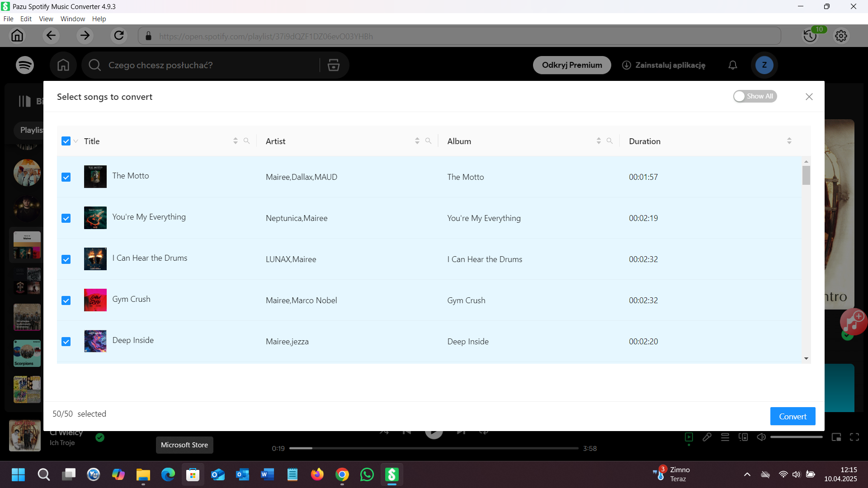
Task: Uncheck Deep Inside song
Action: 66,342
